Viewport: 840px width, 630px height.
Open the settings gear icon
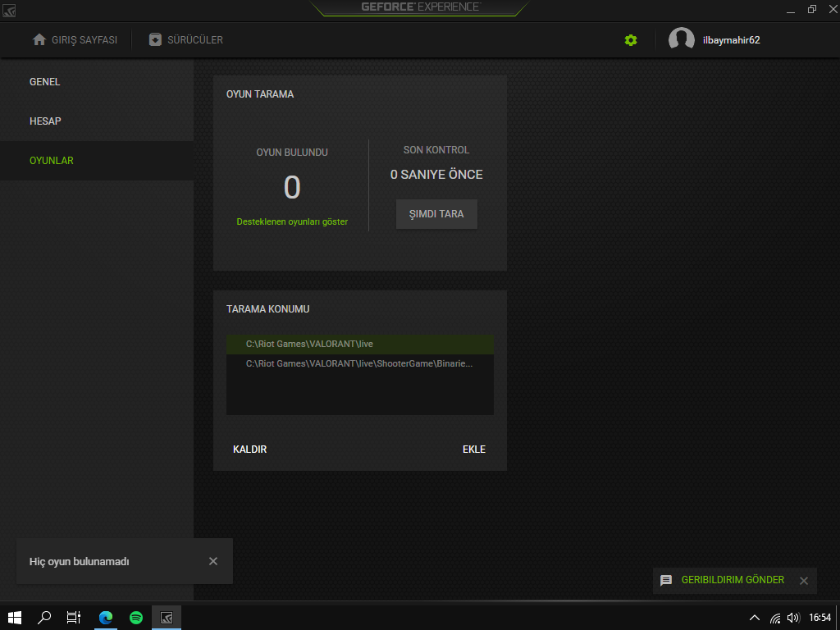click(631, 40)
